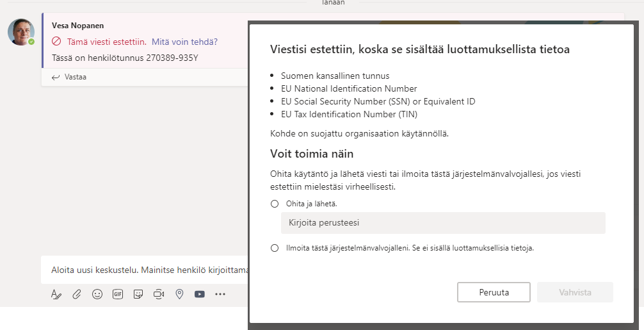Click the Vahvista button
Image resolution: width=644 pixels, height=330 pixels.
click(x=576, y=292)
